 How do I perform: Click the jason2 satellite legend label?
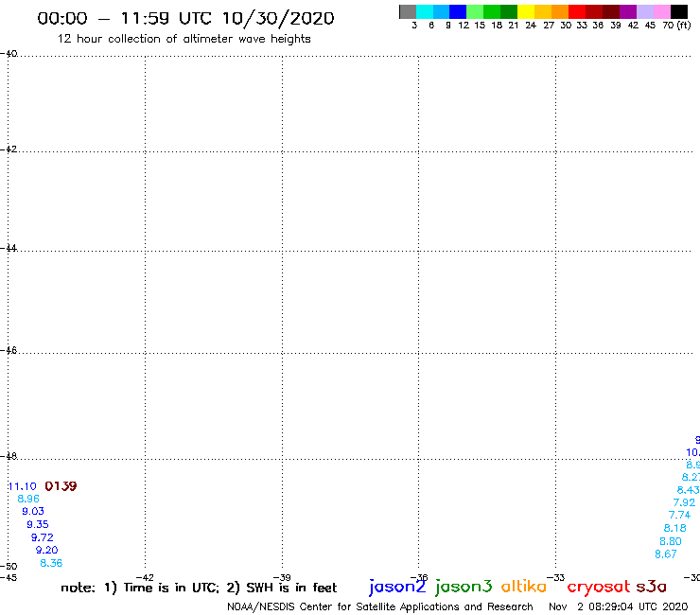click(397, 587)
